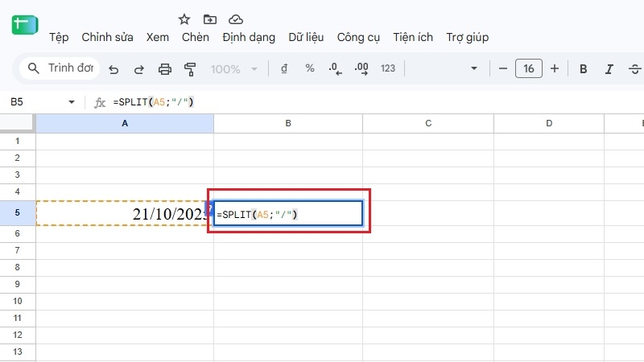This screenshot has width=644, height=362.
Task: Select row 1 header
Action: [x=17, y=142]
